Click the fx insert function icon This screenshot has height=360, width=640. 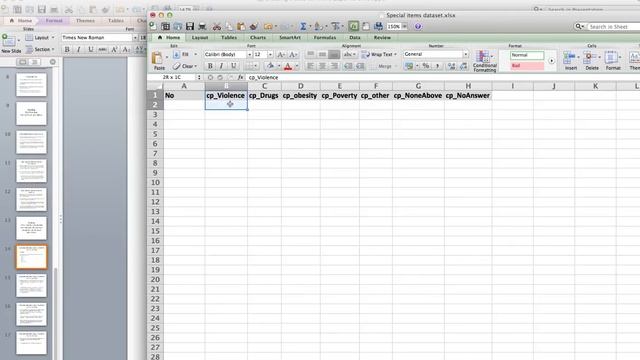240,77
